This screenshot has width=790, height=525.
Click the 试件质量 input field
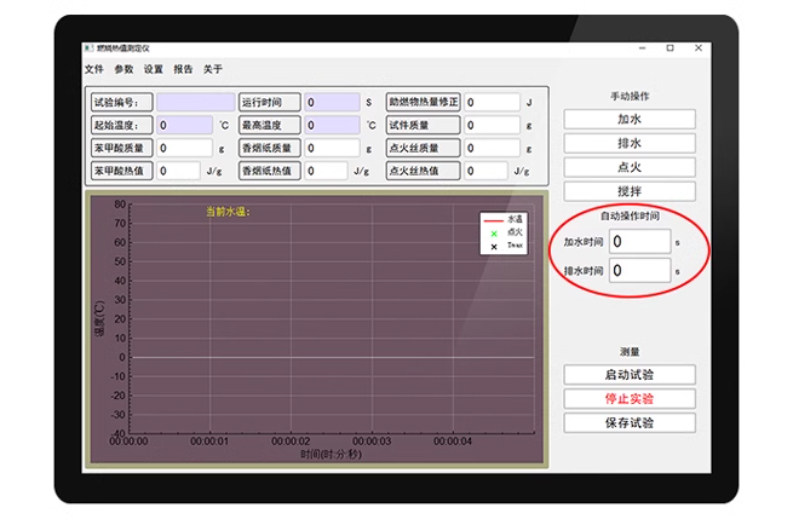492,125
